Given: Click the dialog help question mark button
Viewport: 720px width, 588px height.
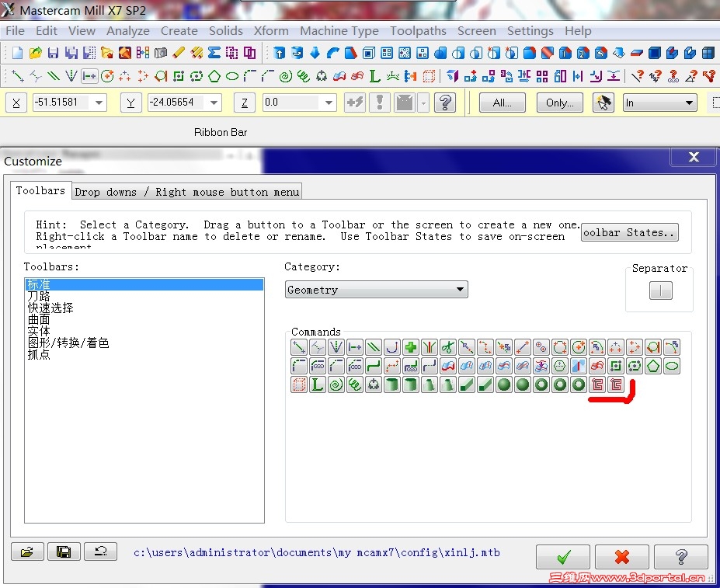Looking at the screenshot, I should [x=681, y=557].
